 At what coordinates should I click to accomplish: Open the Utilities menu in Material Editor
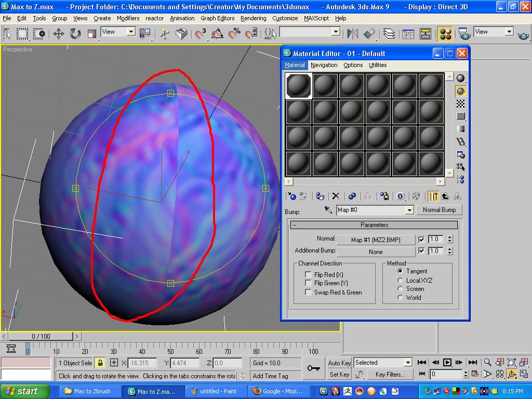coord(378,65)
